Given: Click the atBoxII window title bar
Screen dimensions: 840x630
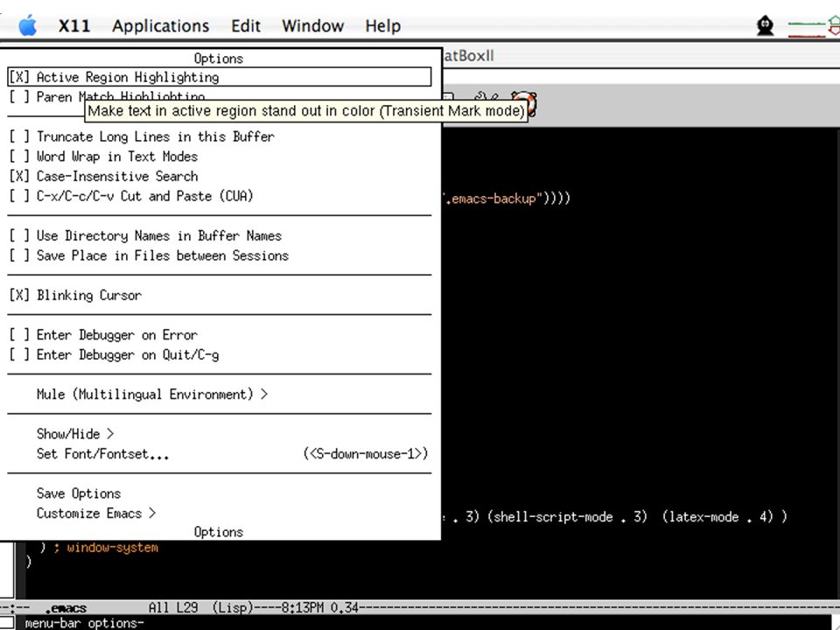Looking at the screenshot, I should (x=640, y=55).
